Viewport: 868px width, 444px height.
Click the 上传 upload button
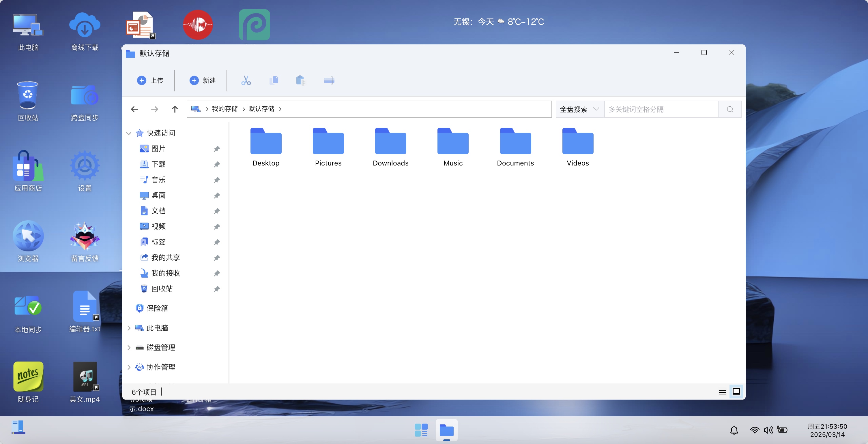click(150, 80)
